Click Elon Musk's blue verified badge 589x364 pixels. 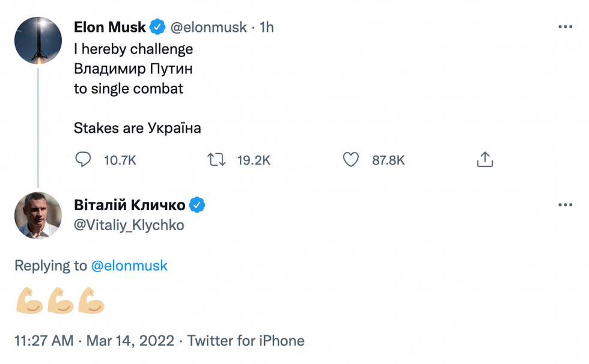click(157, 27)
